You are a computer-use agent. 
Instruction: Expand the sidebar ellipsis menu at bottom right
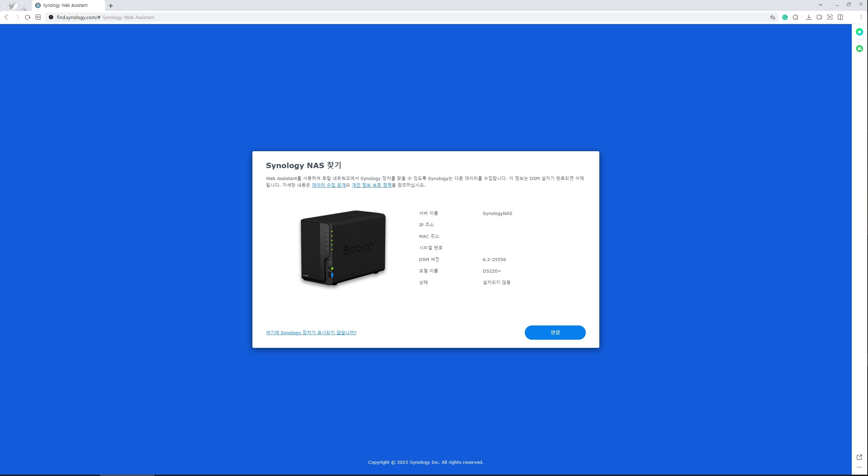(860, 467)
